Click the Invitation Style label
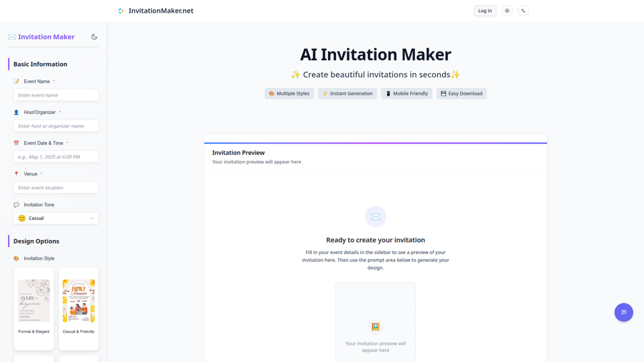Screen dimensions: 644x362 [39, 259]
